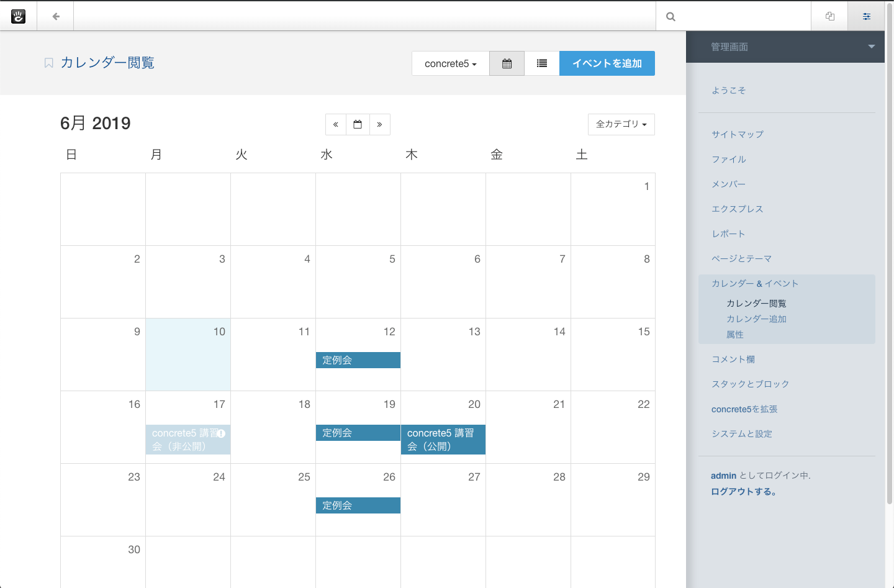Viewport: 894px width, 588px height.
Task: Expand the 管理画面 panel header arrow
Action: pos(871,47)
